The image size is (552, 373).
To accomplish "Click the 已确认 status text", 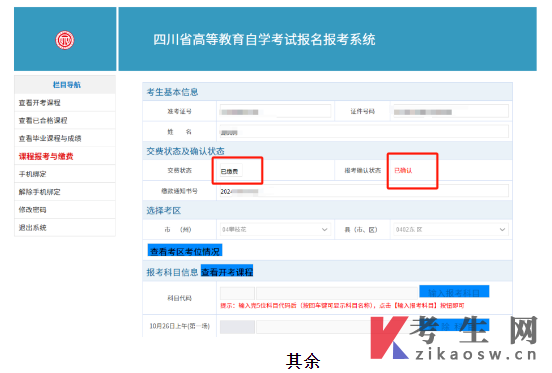I will [403, 170].
